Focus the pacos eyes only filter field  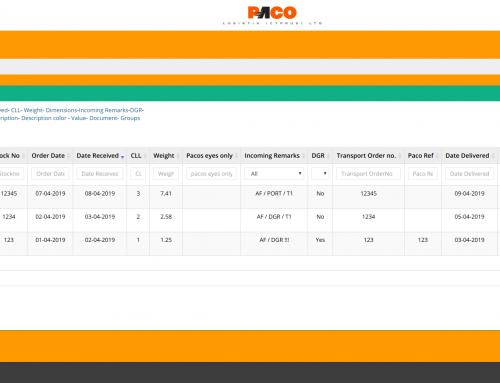(x=211, y=174)
